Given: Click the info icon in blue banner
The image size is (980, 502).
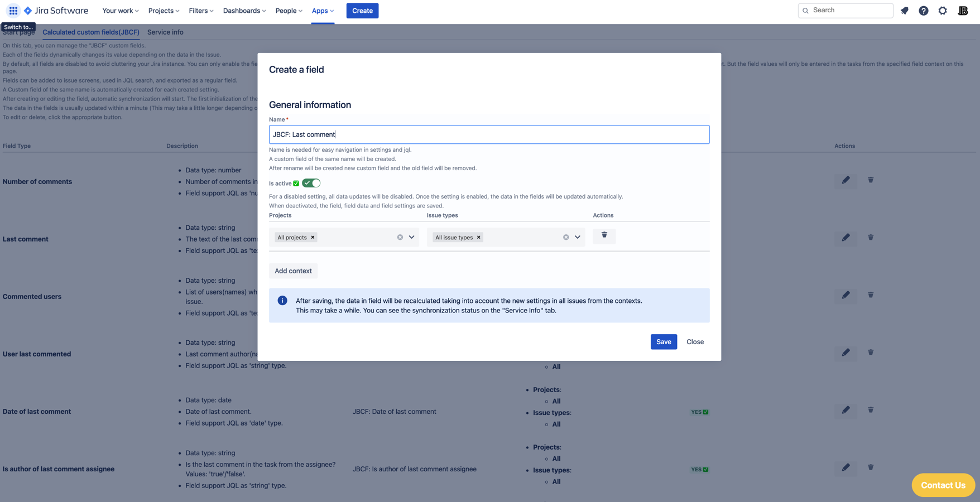Looking at the screenshot, I should 282,301.
